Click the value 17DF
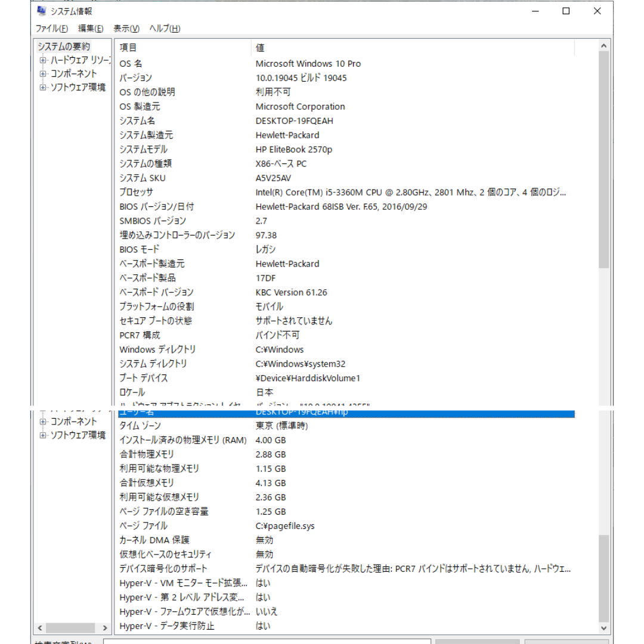 coord(266,278)
